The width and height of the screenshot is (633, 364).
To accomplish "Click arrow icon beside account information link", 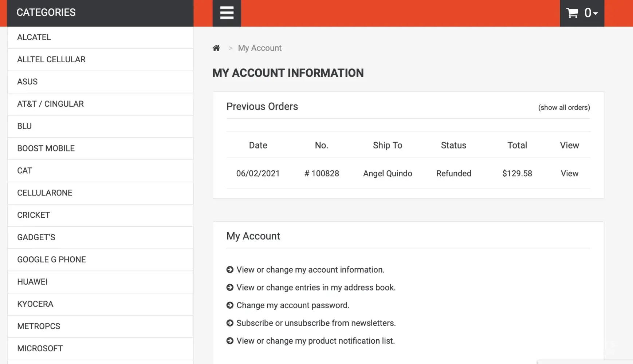I will point(230,270).
